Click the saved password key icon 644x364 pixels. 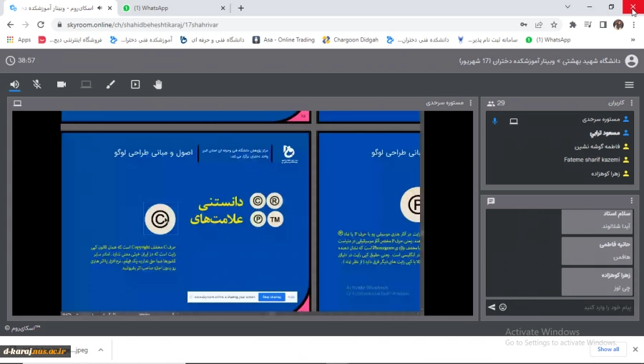[524, 24]
